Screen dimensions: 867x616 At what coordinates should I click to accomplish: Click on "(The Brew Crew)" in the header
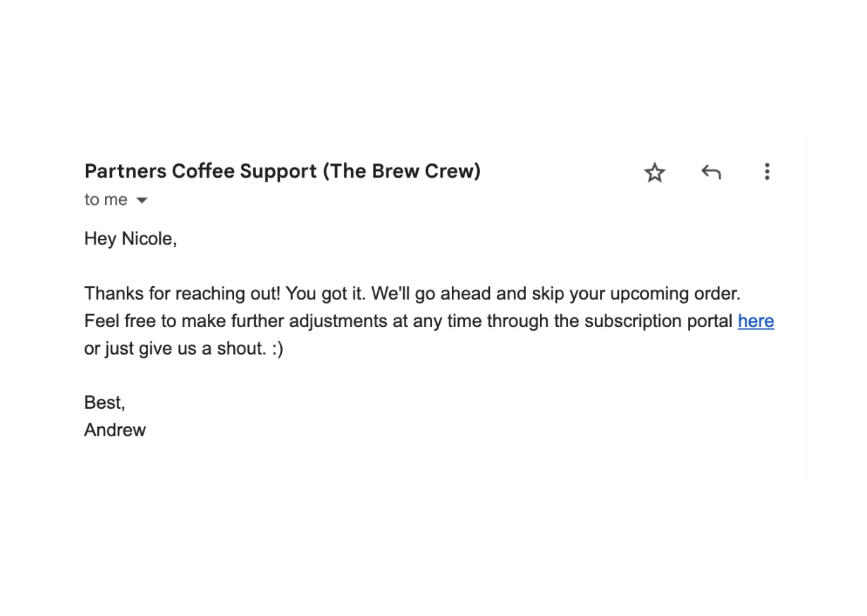click(402, 171)
